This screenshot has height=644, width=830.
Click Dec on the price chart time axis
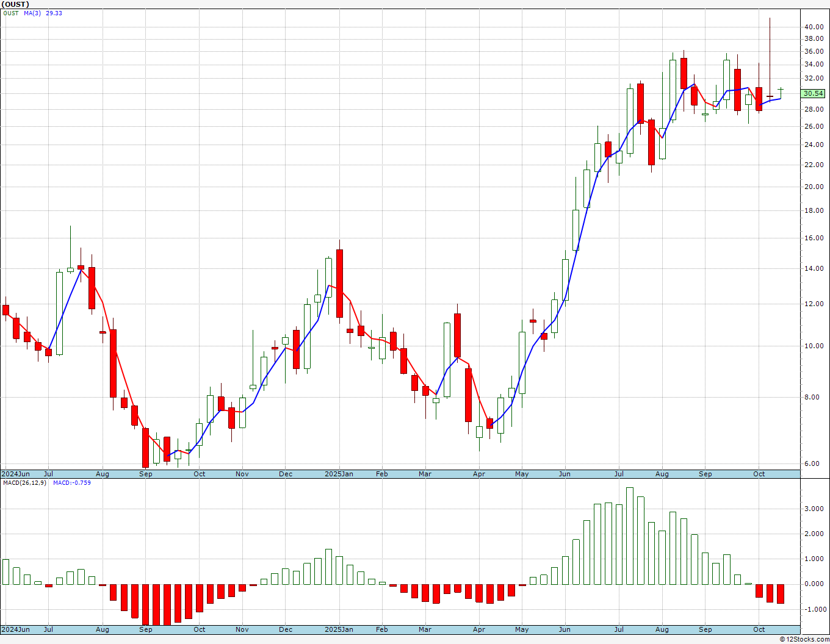click(x=286, y=474)
